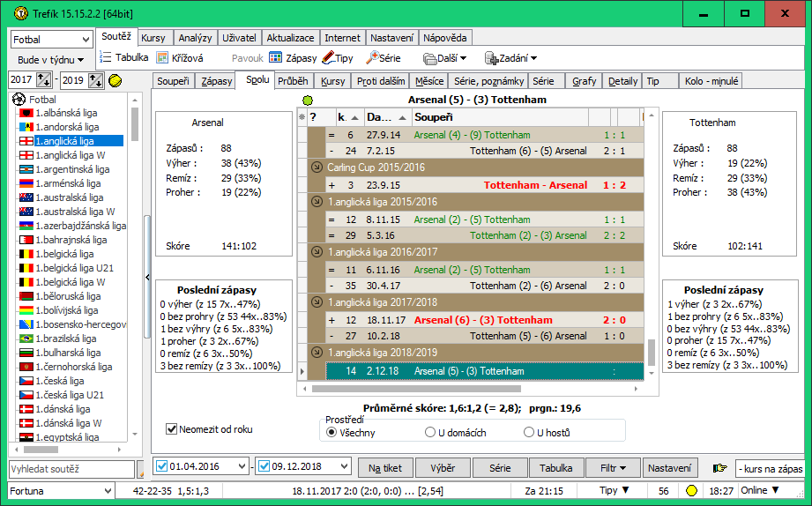Screen dimensions: 812x506
Task: Select U hostů radio button
Action: [529, 432]
